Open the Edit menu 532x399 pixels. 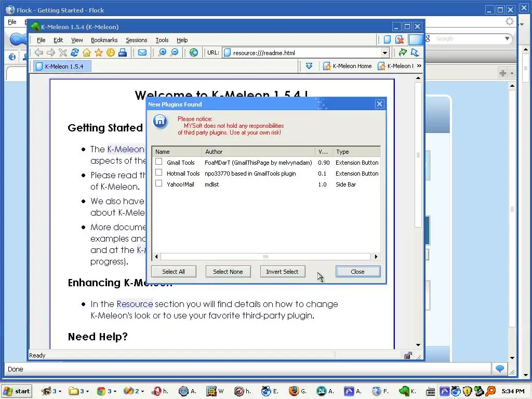pos(58,40)
